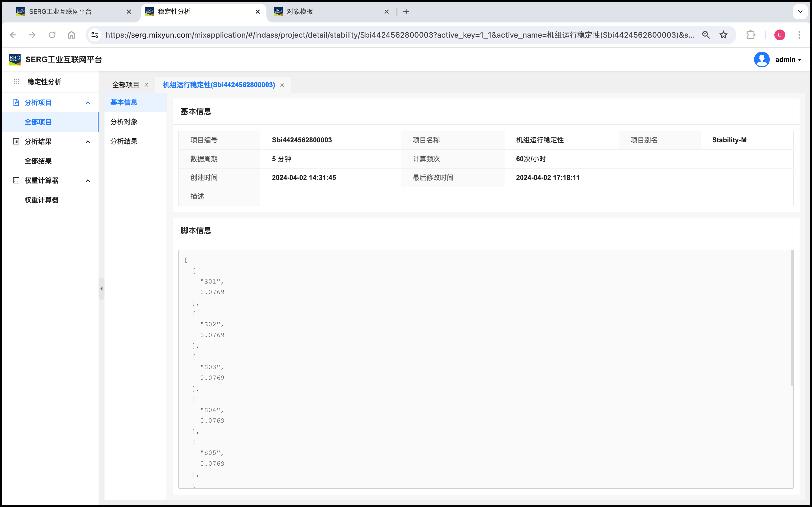Click the site info icon in address bar
The image size is (812, 507).
95,35
